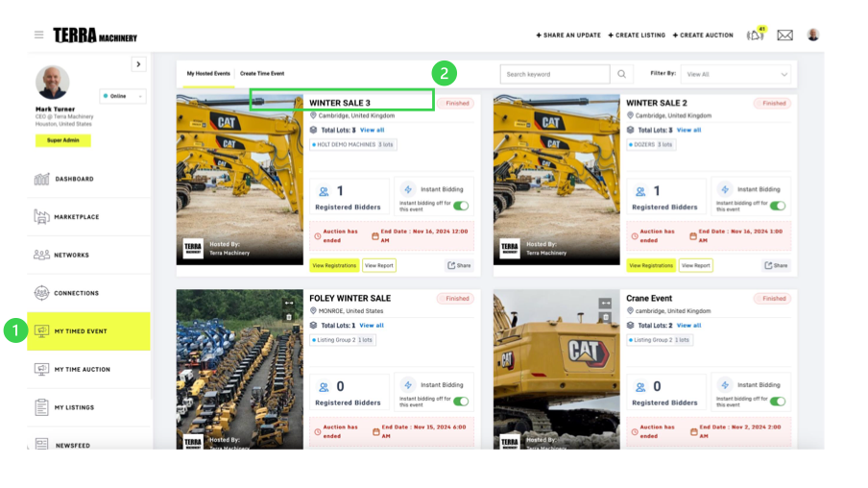Click Create Listing in header
Screen dimensions: 868x488
pos(637,35)
